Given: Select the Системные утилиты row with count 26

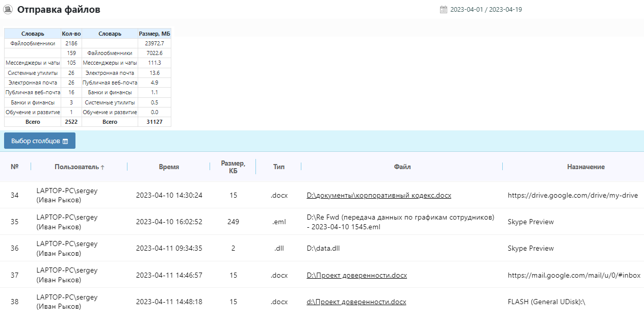Looking at the screenshot, I should coord(33,73).
